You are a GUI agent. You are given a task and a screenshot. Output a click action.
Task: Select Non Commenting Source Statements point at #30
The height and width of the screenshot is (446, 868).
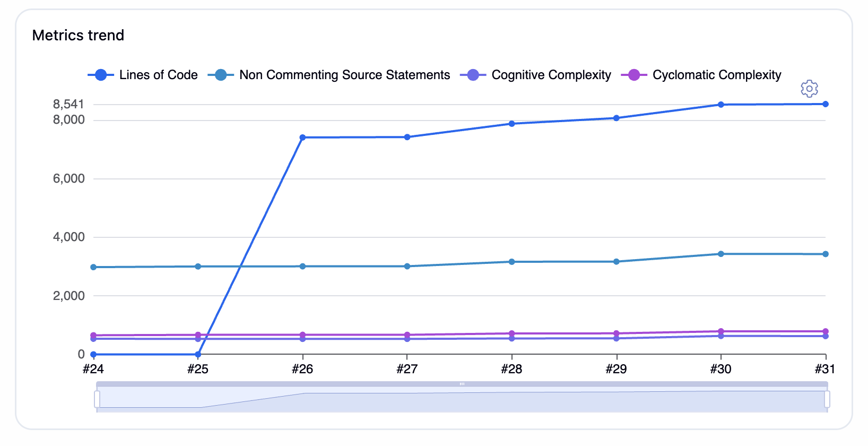721,254
